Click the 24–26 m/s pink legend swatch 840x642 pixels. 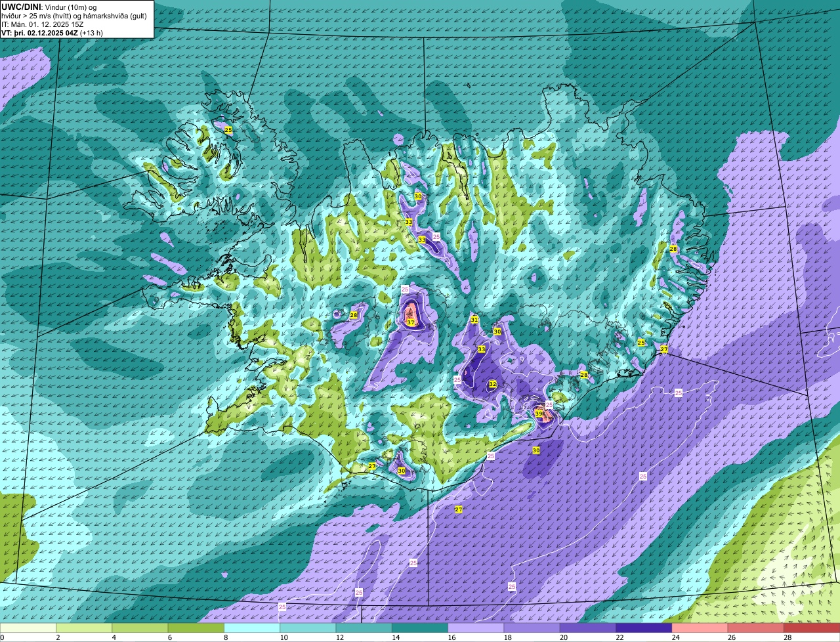(700, 628)
